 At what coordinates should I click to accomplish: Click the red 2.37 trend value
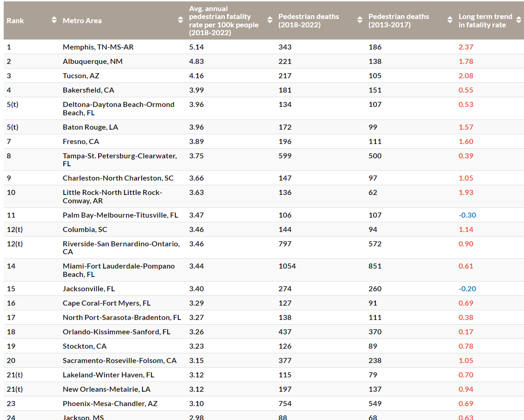pos(466,47)
